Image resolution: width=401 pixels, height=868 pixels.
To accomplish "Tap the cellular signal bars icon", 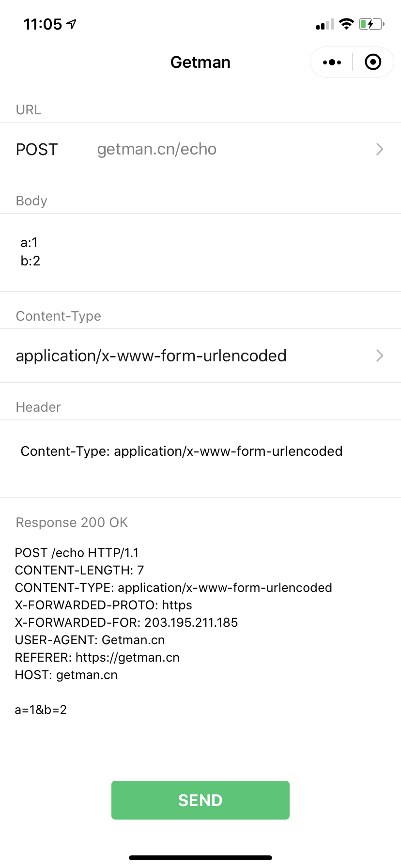I will 324,25.
